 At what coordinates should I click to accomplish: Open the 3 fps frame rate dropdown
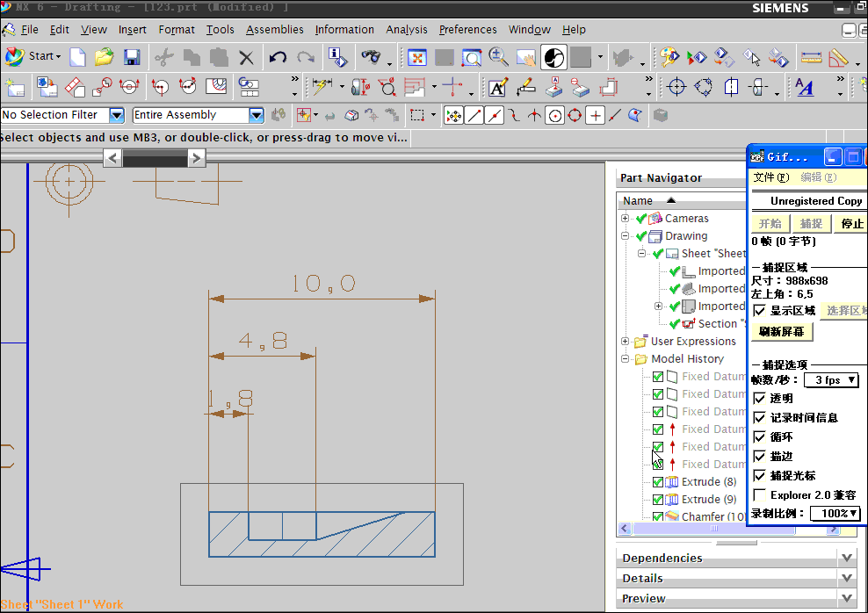831,380
